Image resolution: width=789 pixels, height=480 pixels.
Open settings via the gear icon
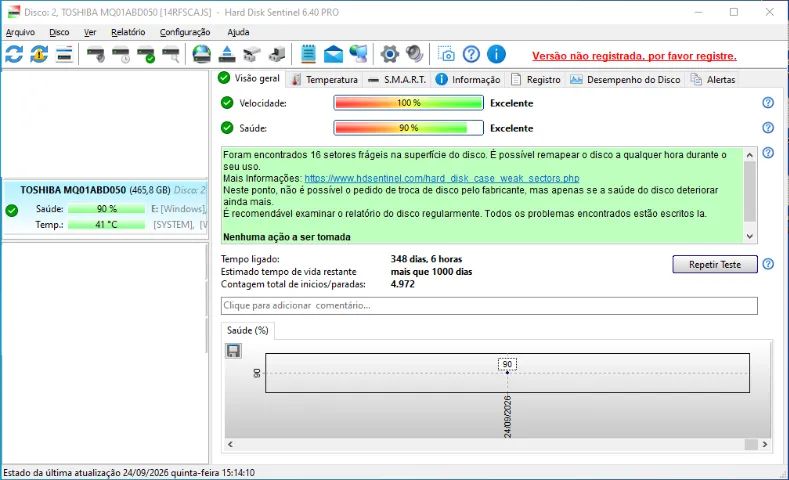point(389,54)
